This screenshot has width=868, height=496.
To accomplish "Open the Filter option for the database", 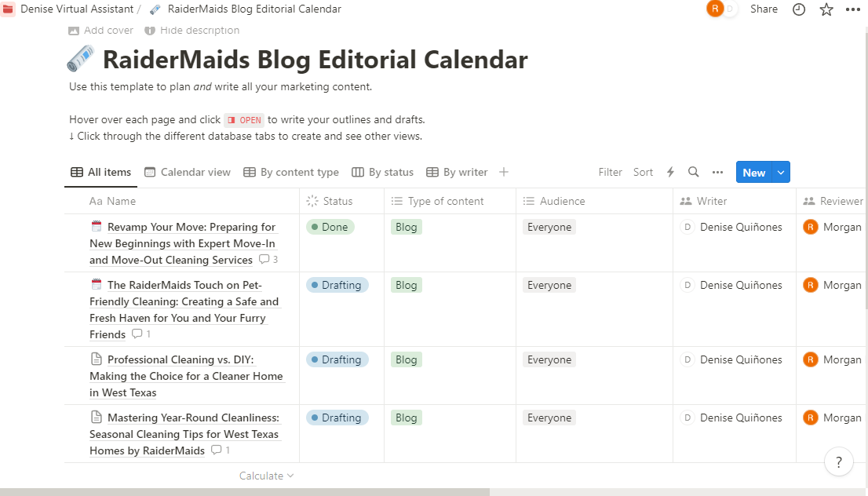I will (x=610, y=172).
